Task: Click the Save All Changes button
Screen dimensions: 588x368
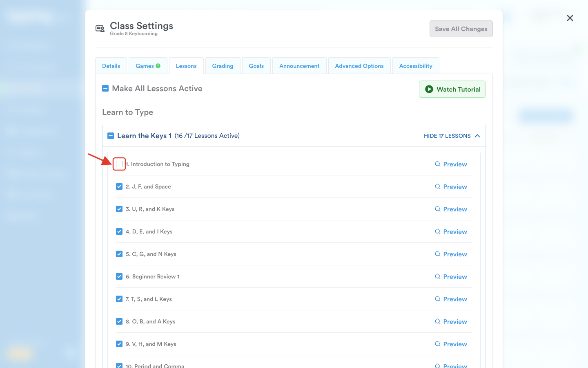Action: 461,29
